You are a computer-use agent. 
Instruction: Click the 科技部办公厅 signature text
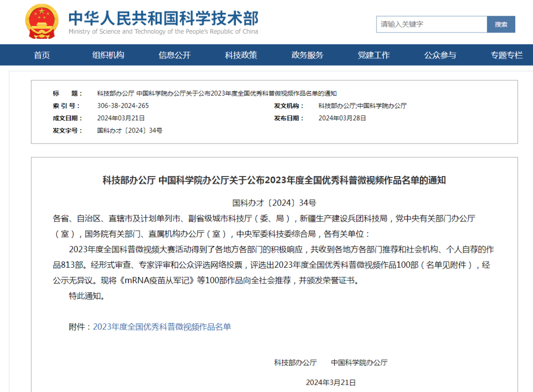click(x=296, y=363)
